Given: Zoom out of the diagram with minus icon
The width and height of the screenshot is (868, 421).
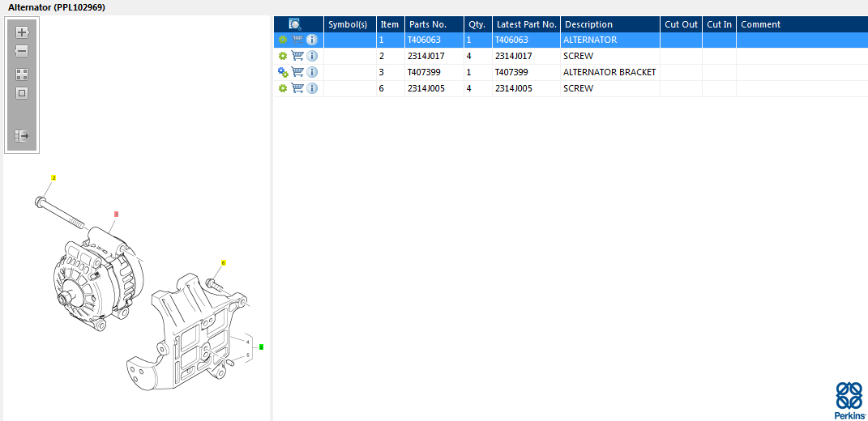Looking at the screenshot, I should [22, 52].
